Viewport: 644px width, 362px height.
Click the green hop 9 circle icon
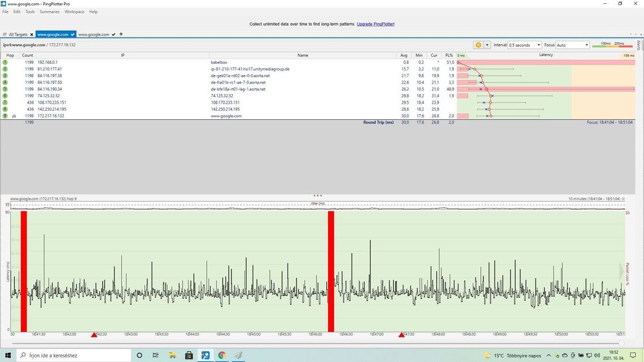click(x=5, y=116)
